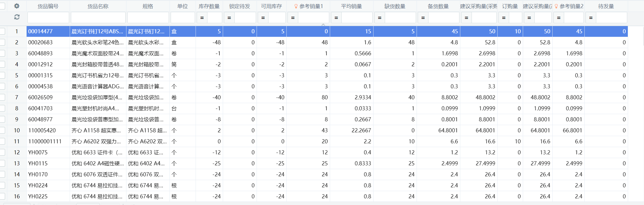The width and height of the screenshot is (644, 205).
Task: Tick the checkbox for row 5
Action: [x=2, y=75]
